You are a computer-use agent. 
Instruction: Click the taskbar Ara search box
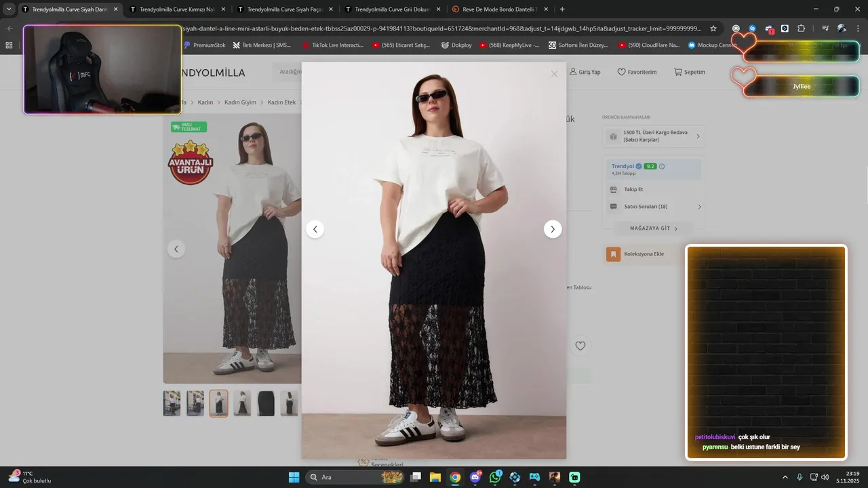coord(355,477)
